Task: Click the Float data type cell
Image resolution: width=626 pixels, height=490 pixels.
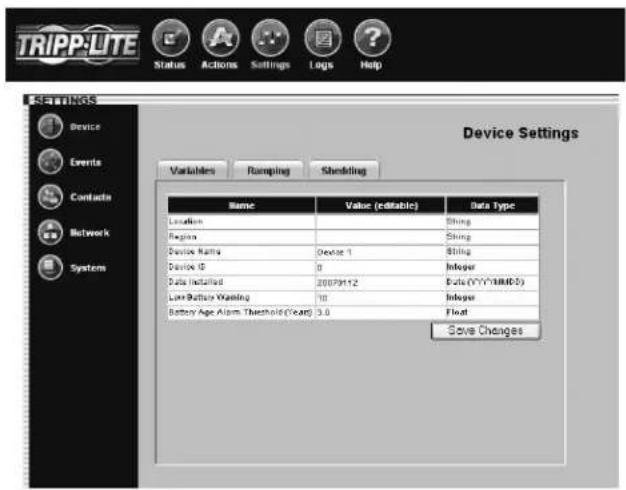Action: (492, 312)
